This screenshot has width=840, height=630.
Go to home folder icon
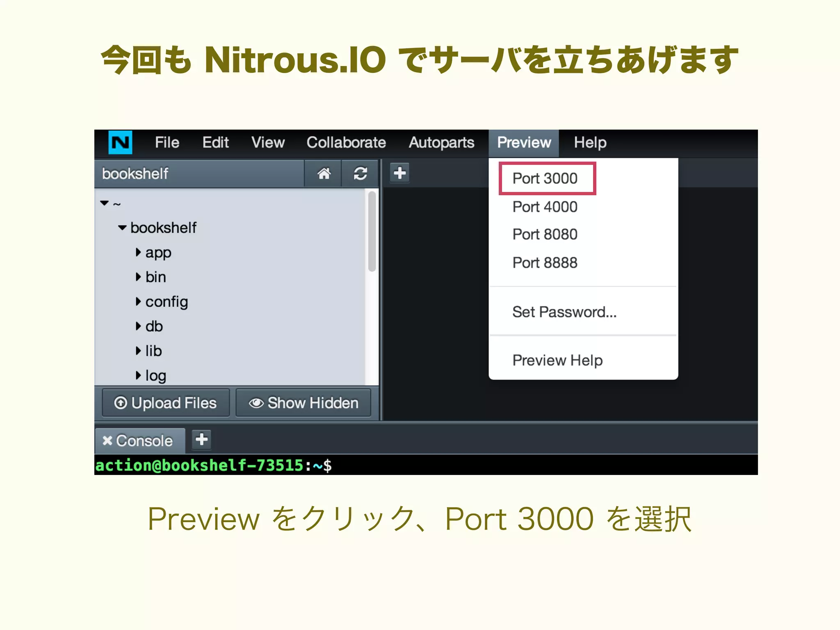[324, 173]
